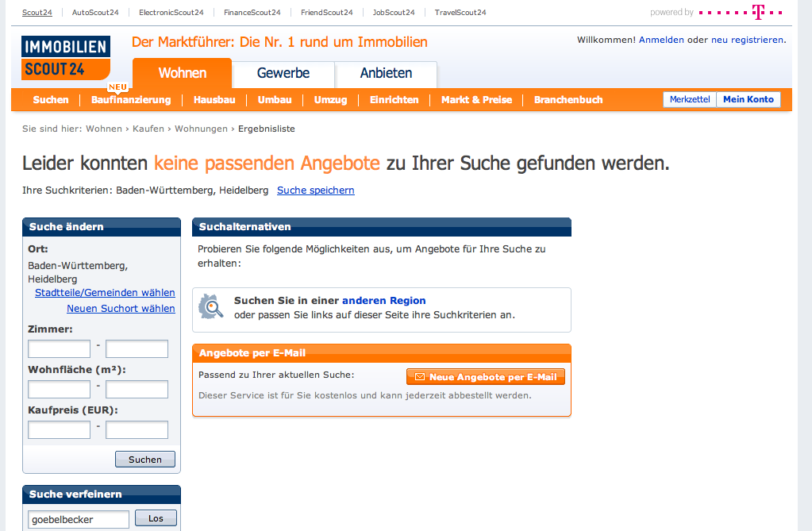Open the Merkzettel button
Screen dimensions: 812x531
point(690,99)
